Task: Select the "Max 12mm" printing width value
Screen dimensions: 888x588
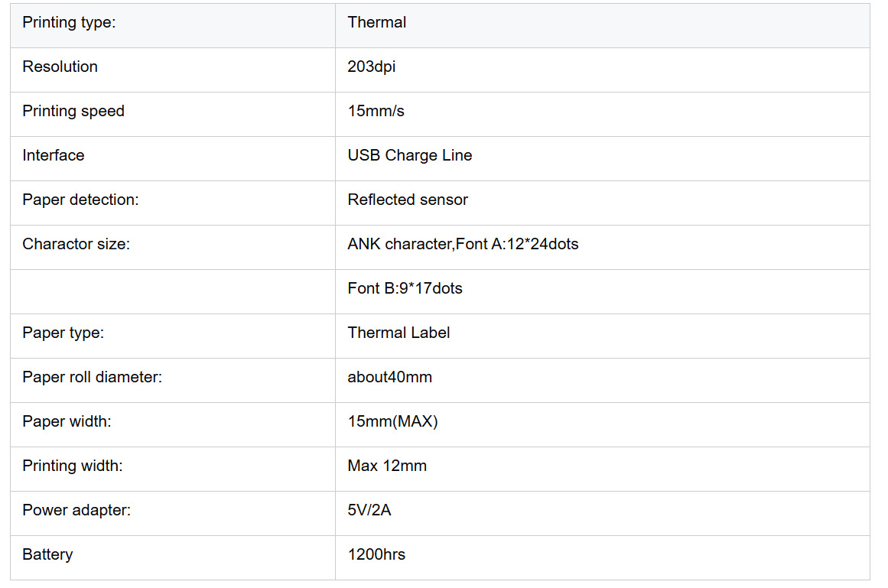Action: pos(387,466)
